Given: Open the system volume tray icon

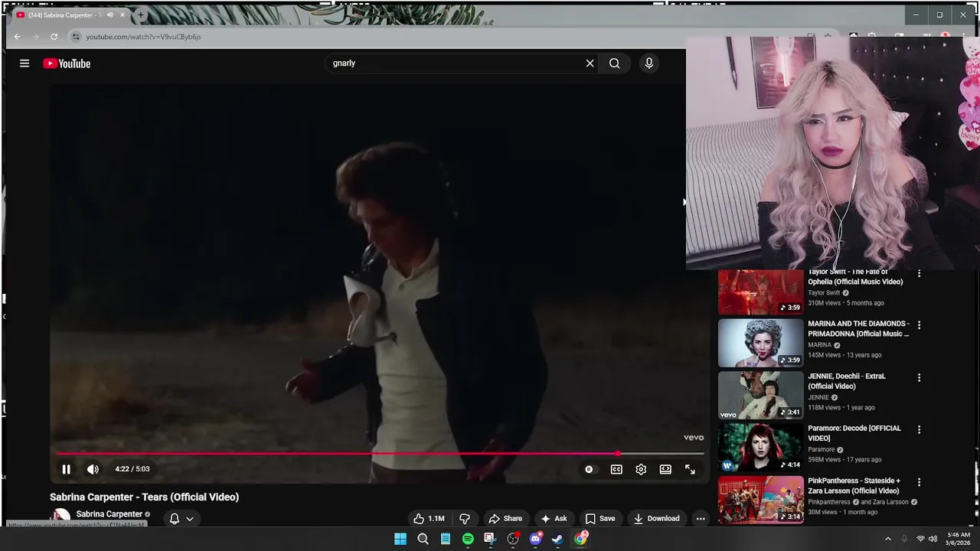Looking at the screenshot, I should click(933, 539).
